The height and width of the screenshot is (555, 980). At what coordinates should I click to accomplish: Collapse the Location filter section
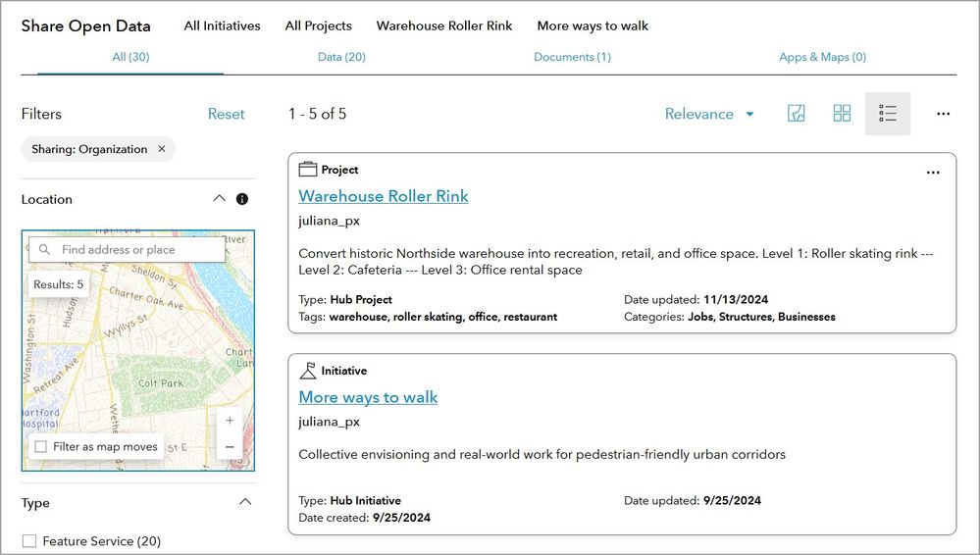pyautogui.click(x=219, y=199)
